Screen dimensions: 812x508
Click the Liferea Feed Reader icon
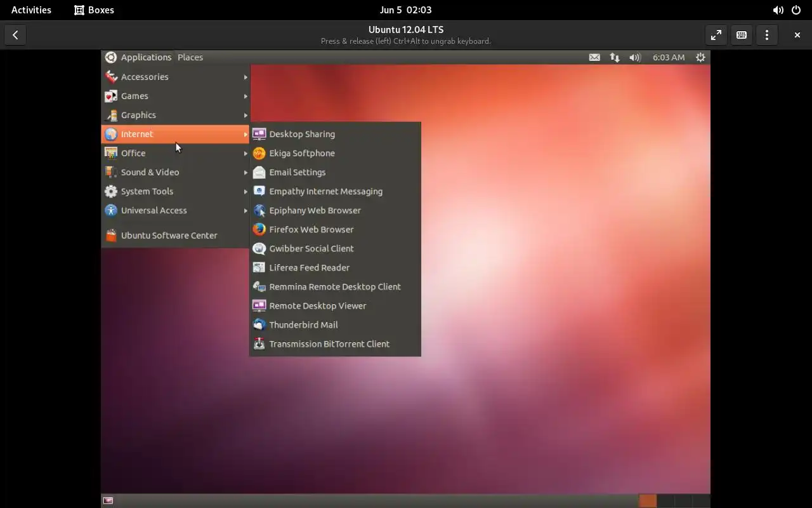point(259,267)
